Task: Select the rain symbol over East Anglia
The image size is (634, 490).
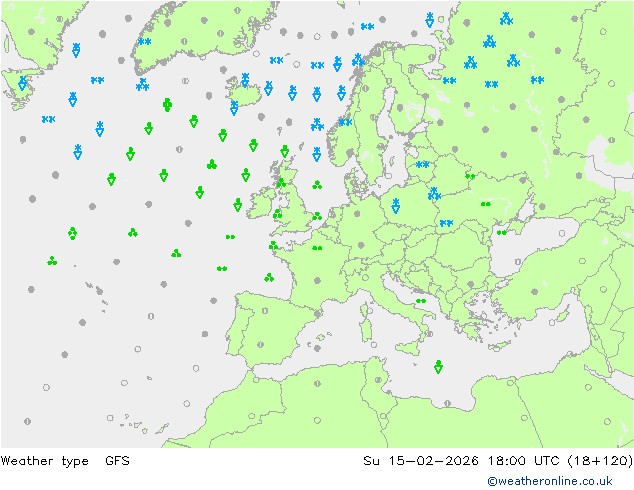Action: coord(317,216)
